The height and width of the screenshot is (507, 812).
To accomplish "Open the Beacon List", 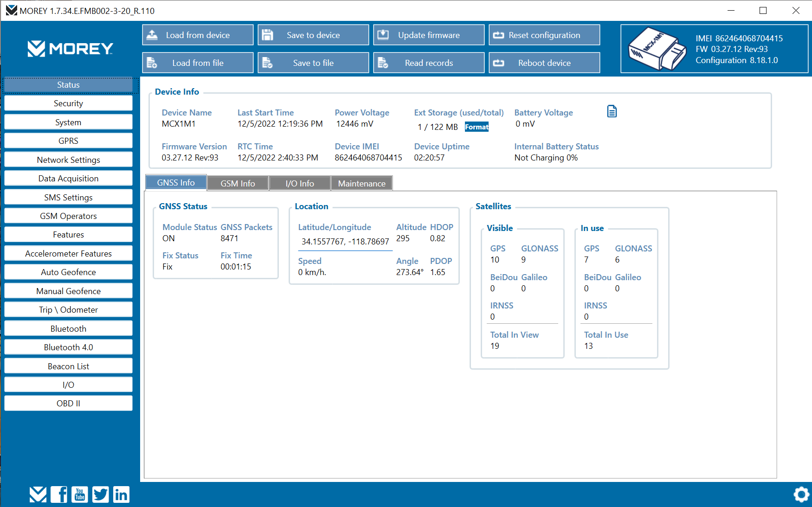I will pos(68,366).
